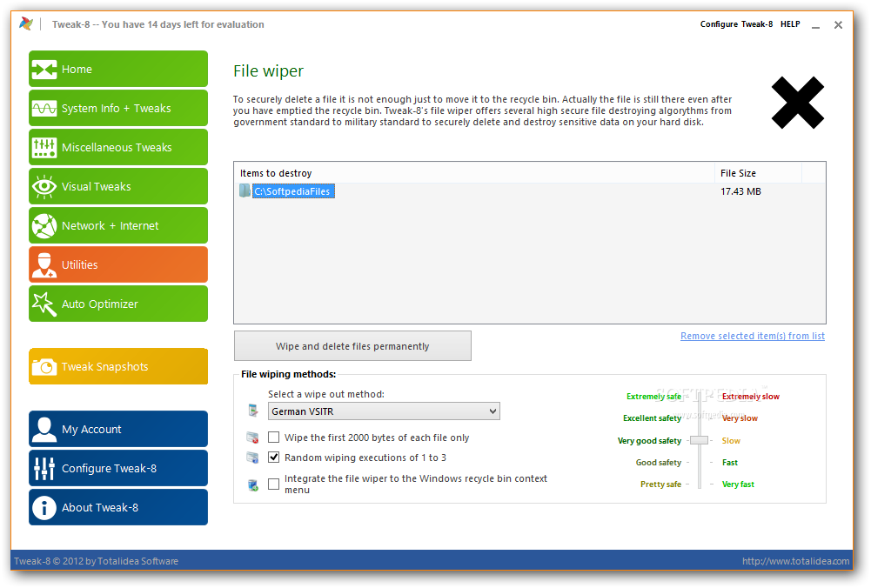Open the Auto Optimizer section
Screen dimensions: 871x588
tap(118, 304)
